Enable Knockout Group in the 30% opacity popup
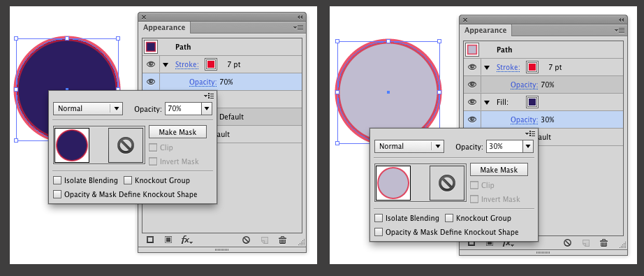The height and width of the screenshot is (276, 644). click(449, 218)
